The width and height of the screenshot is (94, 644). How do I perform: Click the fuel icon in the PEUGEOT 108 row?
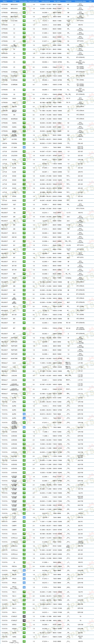point(24,213)
